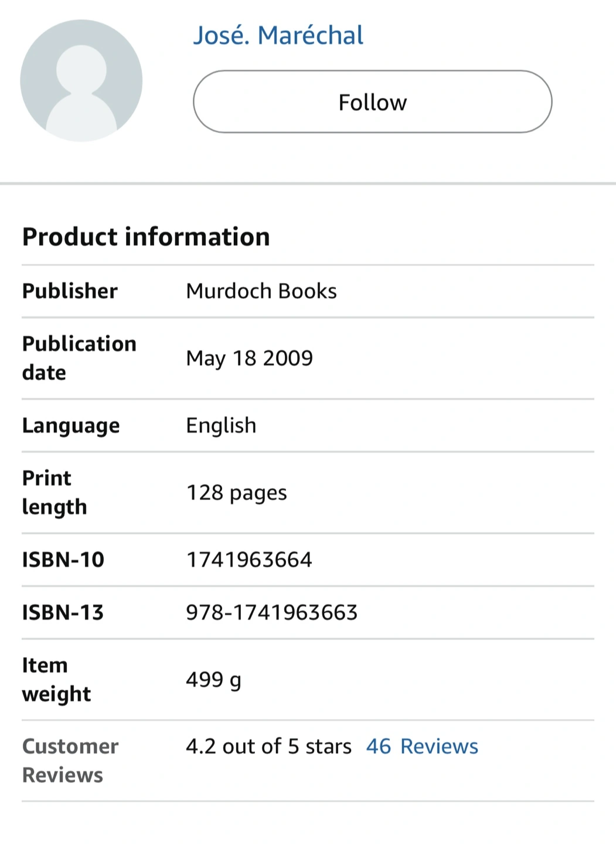Tap the ISBN-10 label
616x844 pixels.
63,560
